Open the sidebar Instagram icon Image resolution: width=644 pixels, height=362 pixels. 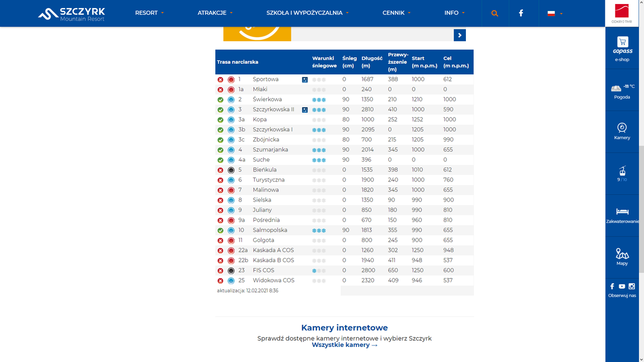[632, 287]
